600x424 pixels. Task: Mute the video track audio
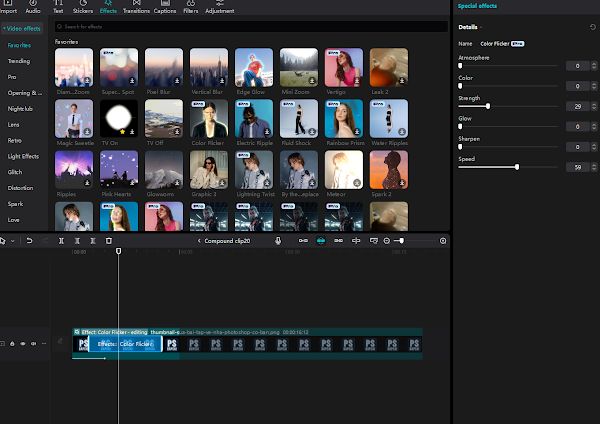click(x=34, y=344)
